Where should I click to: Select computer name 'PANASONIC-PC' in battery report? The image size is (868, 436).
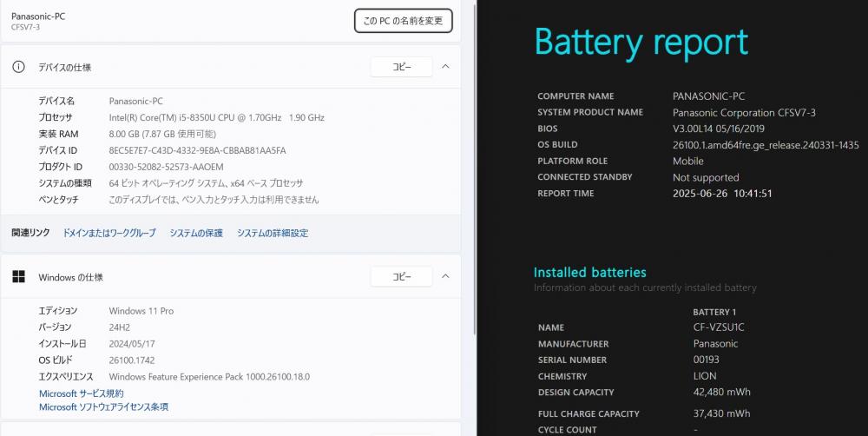(x=708, y=96)
